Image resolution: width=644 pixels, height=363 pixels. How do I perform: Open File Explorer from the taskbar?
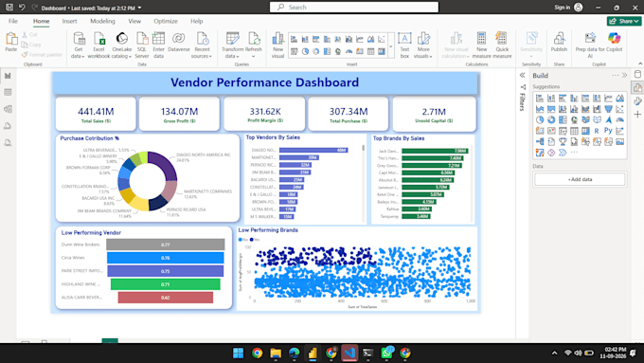[x=276, y=354]
